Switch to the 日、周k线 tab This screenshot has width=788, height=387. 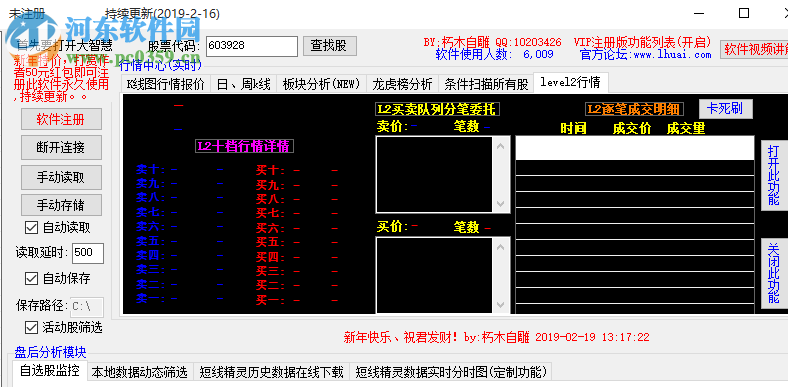tap(243, 84)
